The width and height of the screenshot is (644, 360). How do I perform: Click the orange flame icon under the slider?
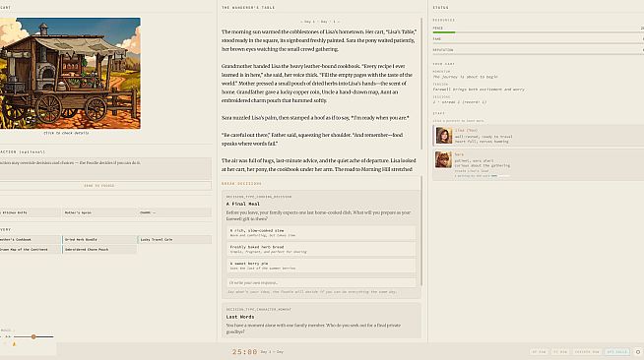pos(14,344)
